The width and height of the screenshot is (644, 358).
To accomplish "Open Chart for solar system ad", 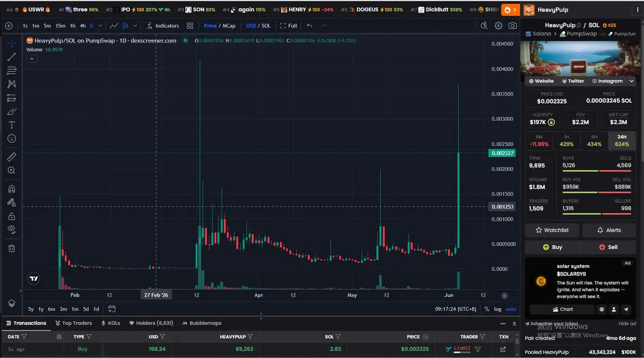I will coord(562,310).
